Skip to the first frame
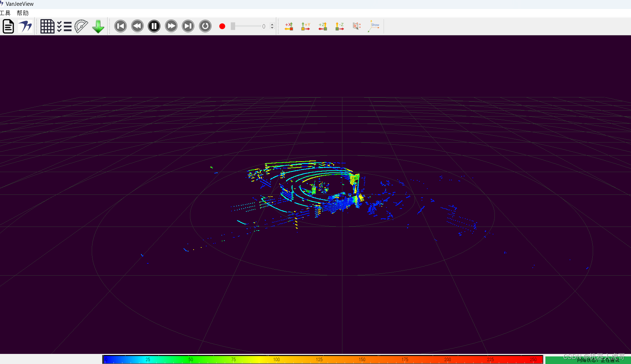Image resolution: width=631 pixels, height=364 pixels. click(121, 26)
